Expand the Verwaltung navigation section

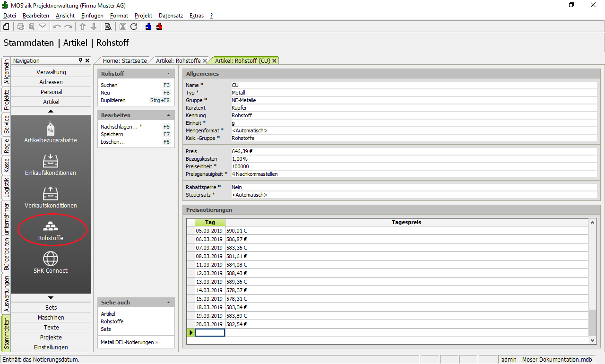pos(51,72)
